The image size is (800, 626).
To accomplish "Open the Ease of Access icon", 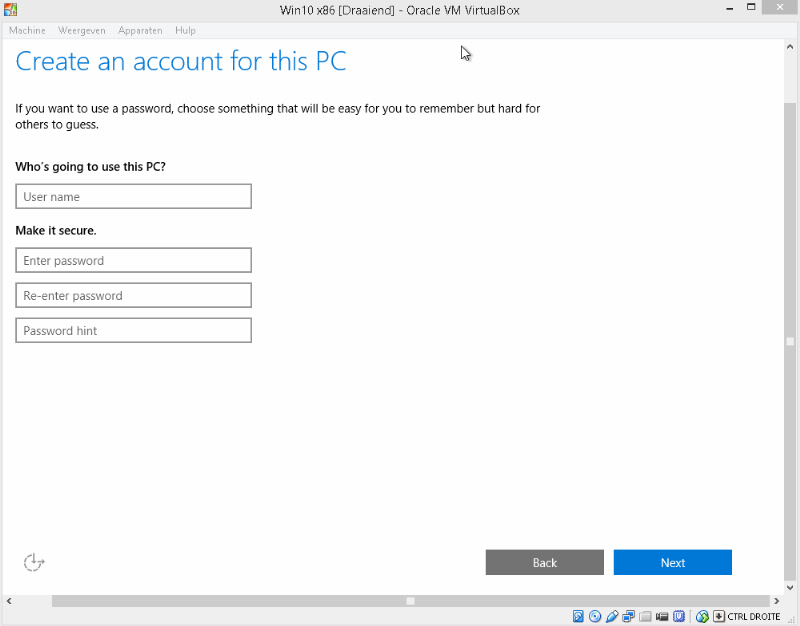I will tap(34, 563).
